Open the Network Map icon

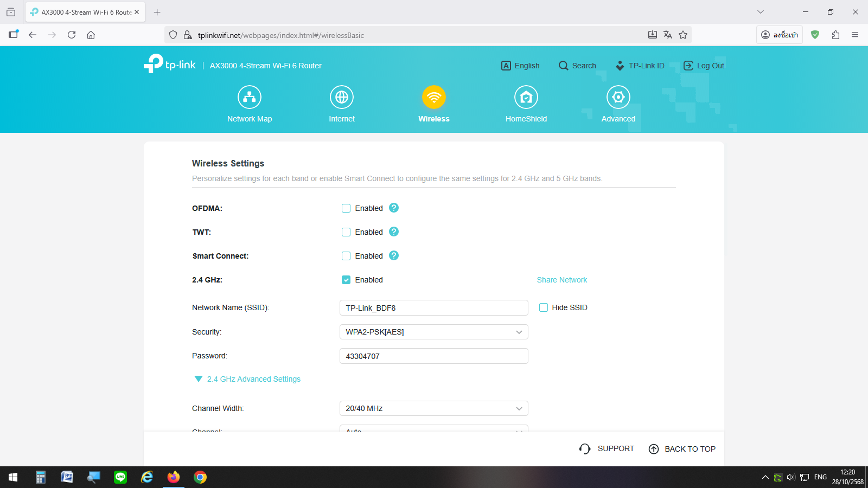tap(250, 98)
